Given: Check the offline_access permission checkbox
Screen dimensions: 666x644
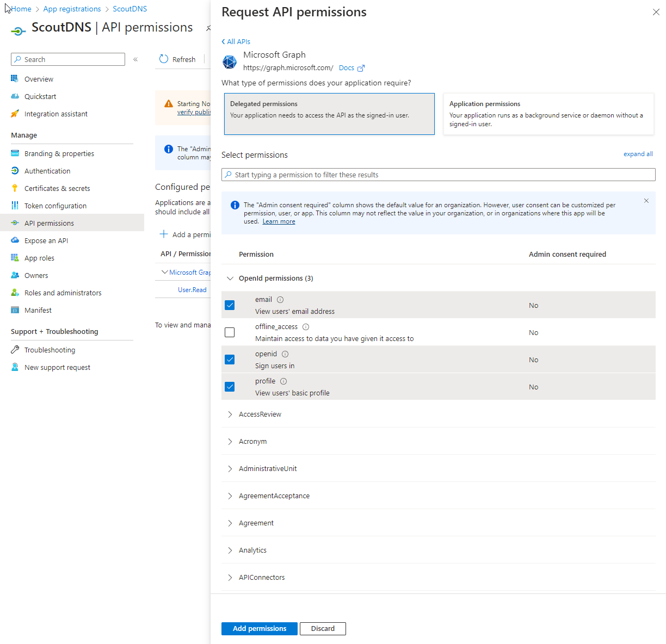Looking at the screenshot, I should pyautogui.click(x=230, y=332).
